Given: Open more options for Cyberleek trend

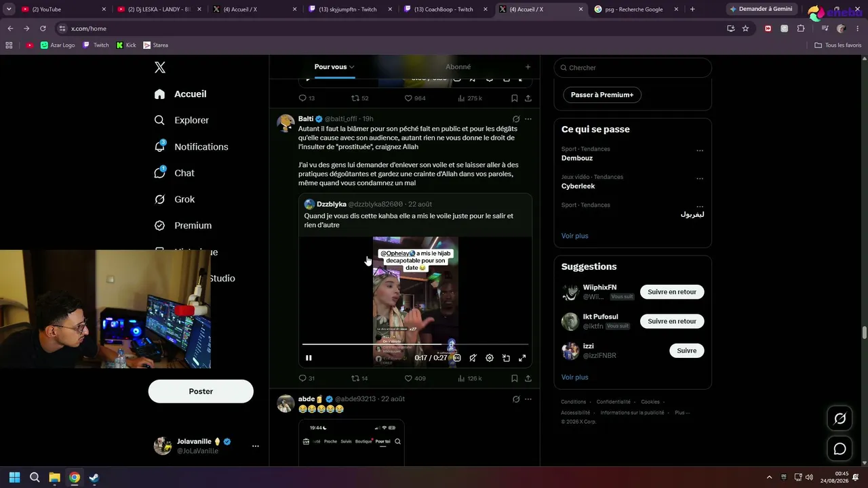Looking at the screenshot, I should point(700,178).
